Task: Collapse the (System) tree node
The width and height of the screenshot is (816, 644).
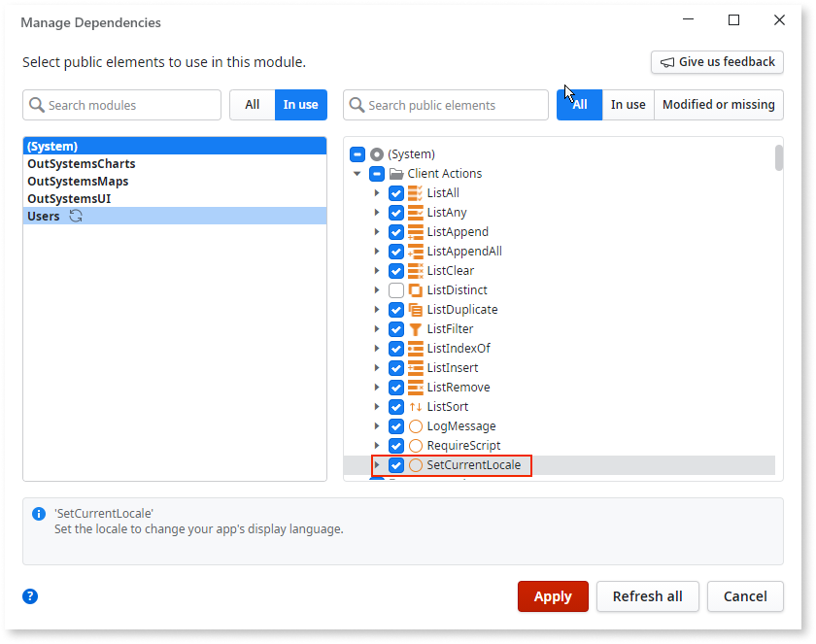Action: click(x=357, y=153)
